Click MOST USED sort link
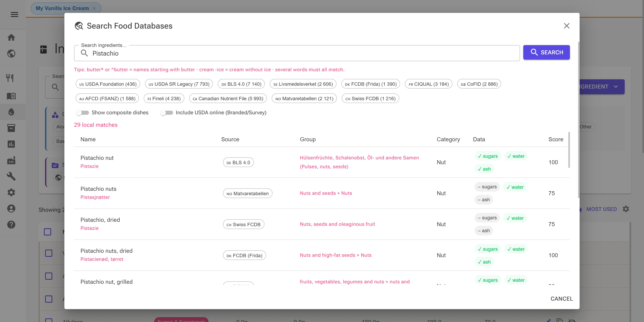This screenshot has height=322, width=644. 602,209
